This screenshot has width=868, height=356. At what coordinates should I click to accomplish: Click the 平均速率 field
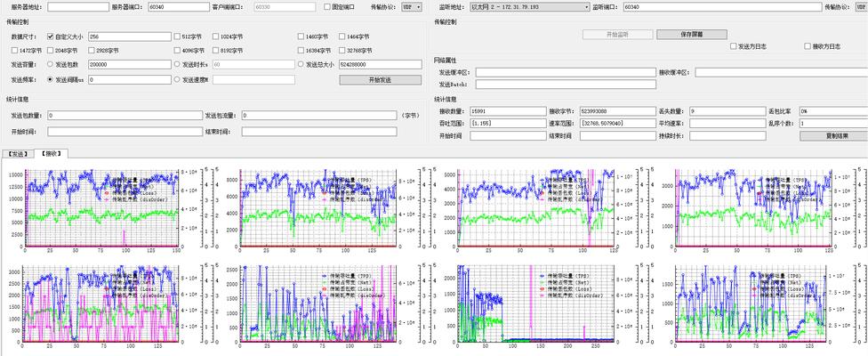(727, 124)
